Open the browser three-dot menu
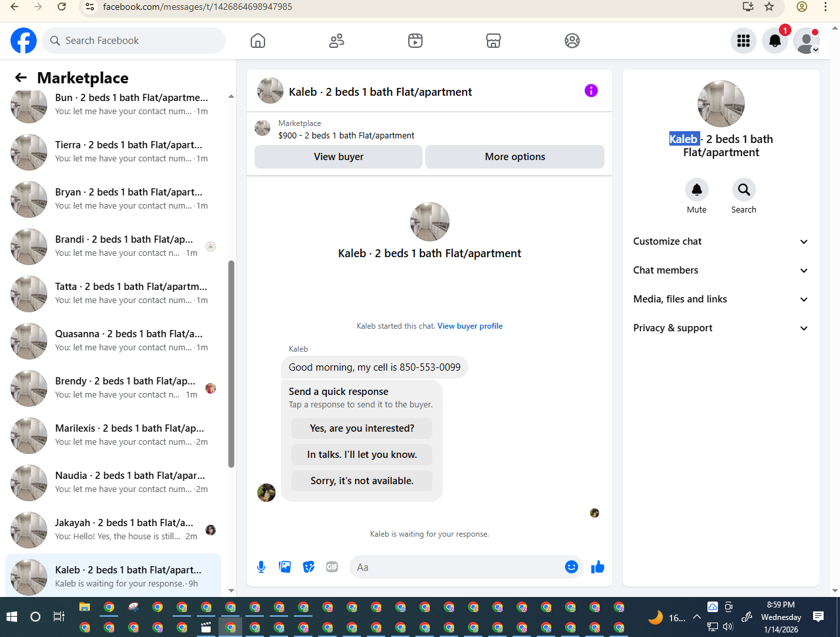This screenshot has width=840, height=637. 826,7
